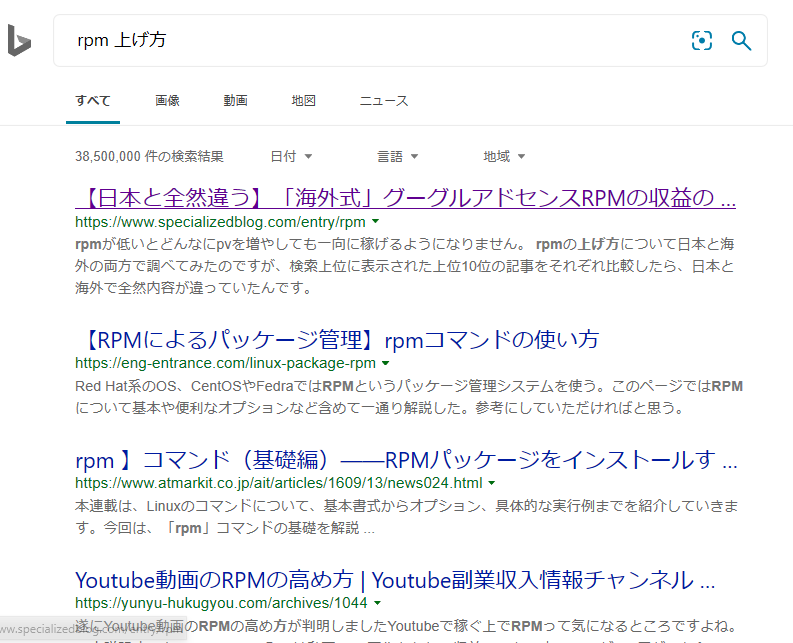Open visual search camera icon
This screenshot has height=643, width=793.
click(701, 40)
